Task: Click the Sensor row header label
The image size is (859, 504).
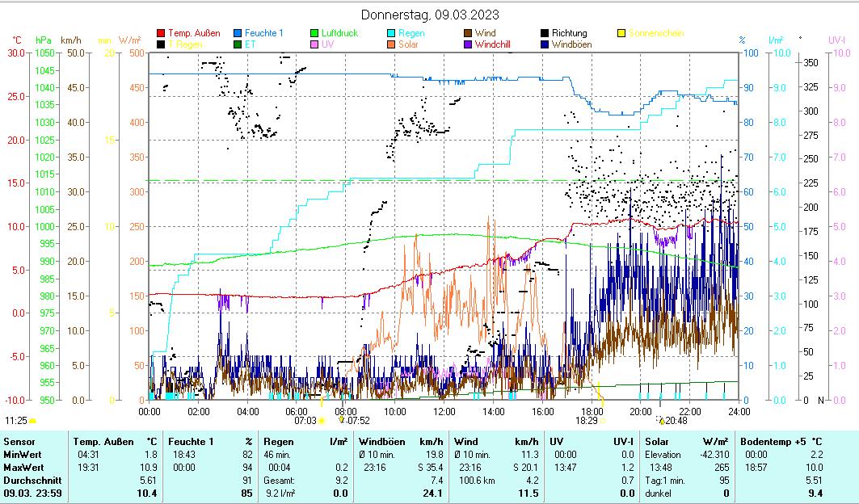Action: [x=19, y=442]
